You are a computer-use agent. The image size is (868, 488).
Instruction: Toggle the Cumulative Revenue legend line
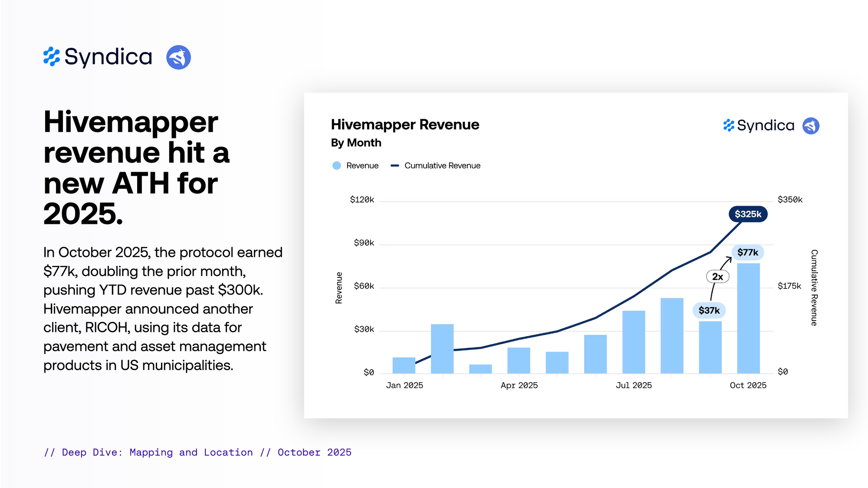pos(395,166)
